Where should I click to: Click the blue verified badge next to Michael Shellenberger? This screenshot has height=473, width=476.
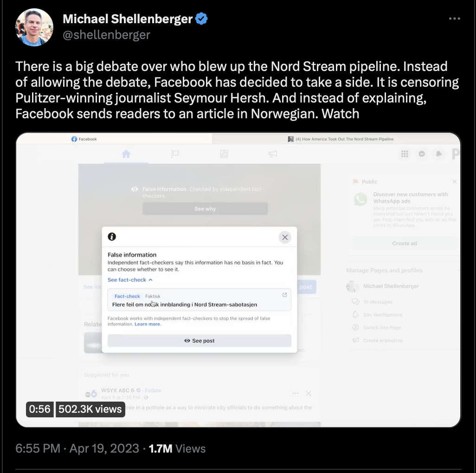point(201,19)
